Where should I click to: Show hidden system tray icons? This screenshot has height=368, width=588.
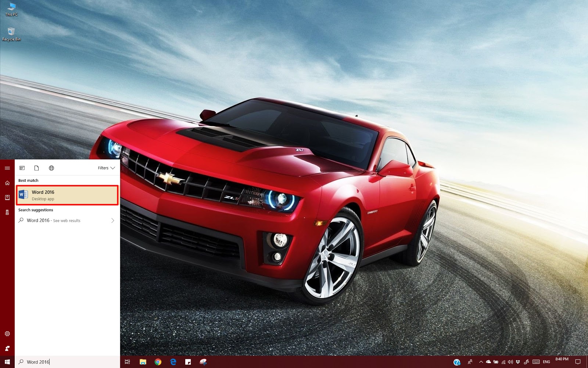[x=481, y=362]
